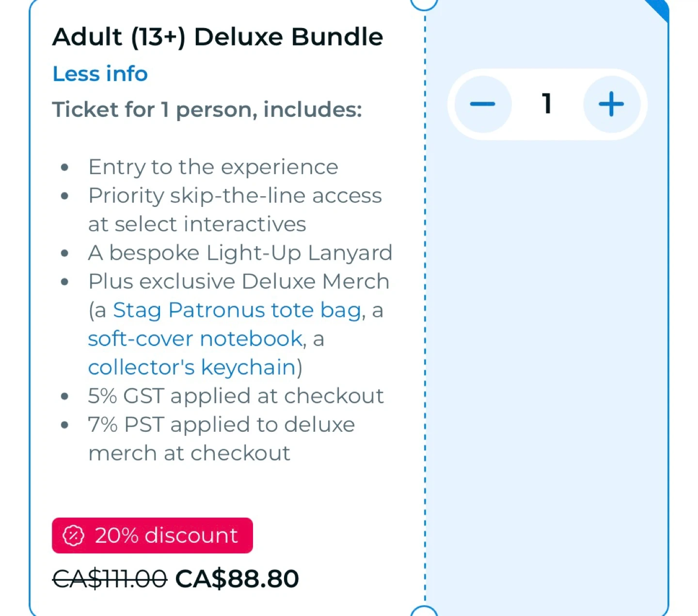This screenshot has width=698, height=616.
Task: Click the percent icon in discount badge
Action: 74,536
